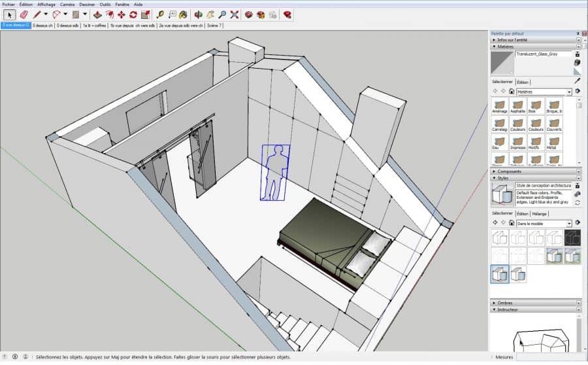Screen dimensions: 588x365
Task: Select the Text label tool
Action: 172,14
